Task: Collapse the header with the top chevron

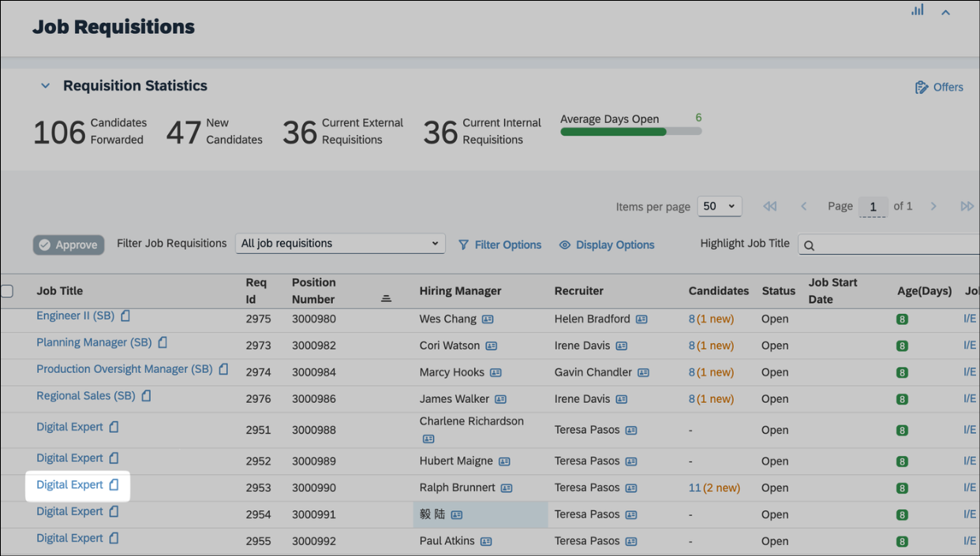Action: pos(945,12)
